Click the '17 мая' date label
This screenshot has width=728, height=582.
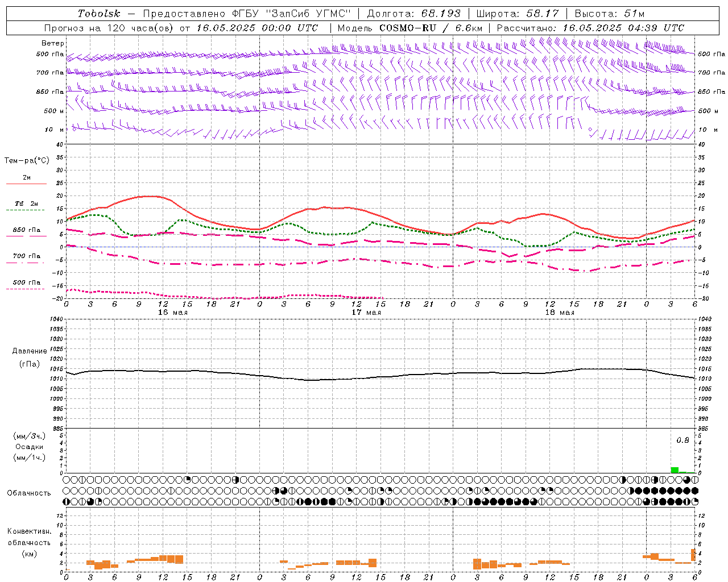(366, 313)
